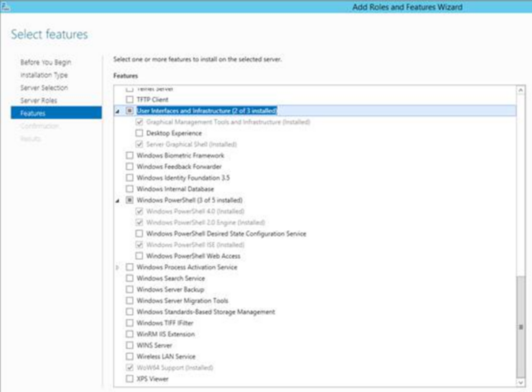Enable the WINS Server checkbox
Viewport: 532px width, 392px height.
point(130,345)
